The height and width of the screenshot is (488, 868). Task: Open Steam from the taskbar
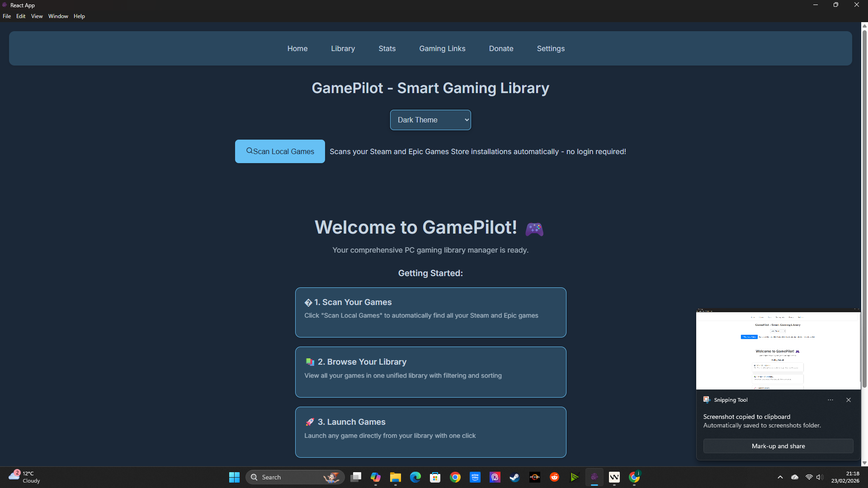pyautogui.click(x=514, y=477)
